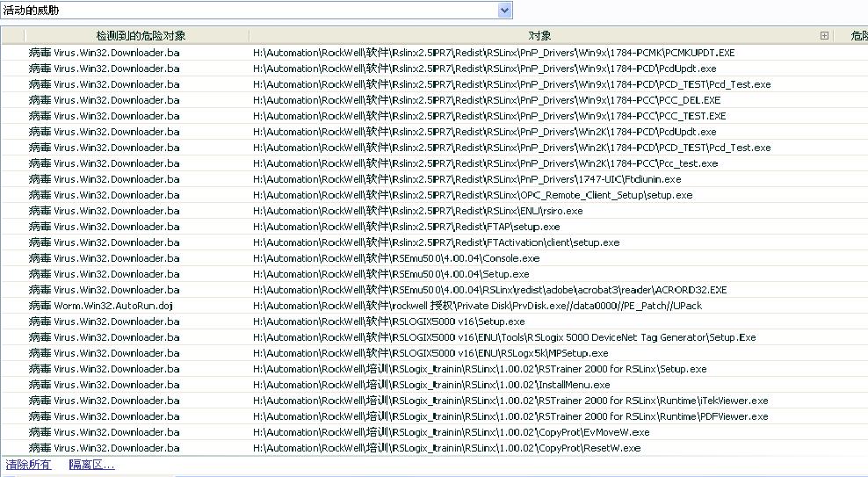The height and width of the screenshot is (477, 868).
Task: Select the RSLOGIX5000 v16 Setup.exe row
Action: (434, 322)
